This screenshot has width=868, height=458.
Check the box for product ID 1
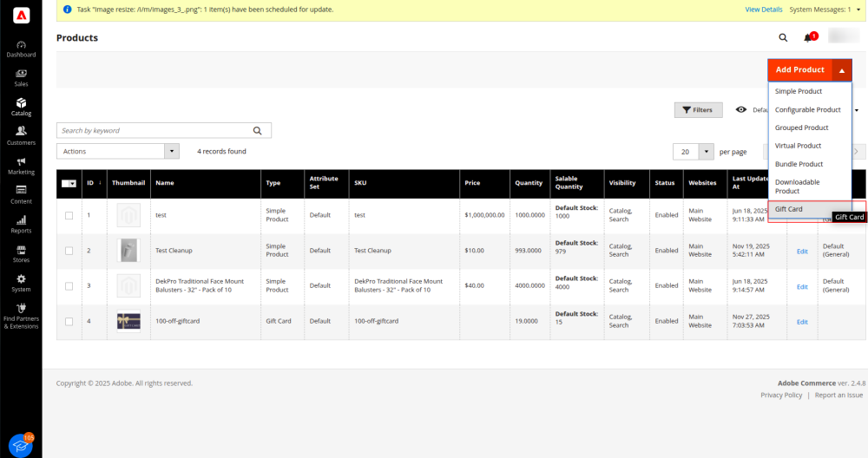pos(69,215)
